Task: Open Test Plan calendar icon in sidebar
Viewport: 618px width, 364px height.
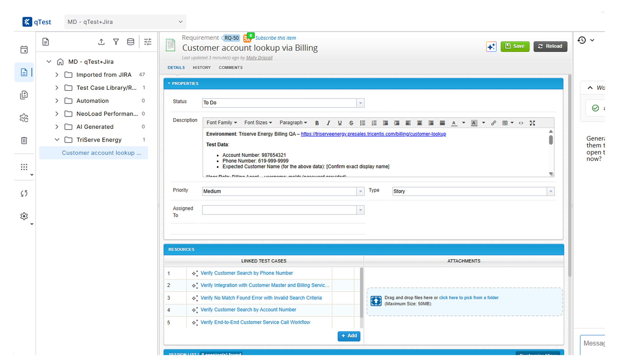Action: (24, 49)
